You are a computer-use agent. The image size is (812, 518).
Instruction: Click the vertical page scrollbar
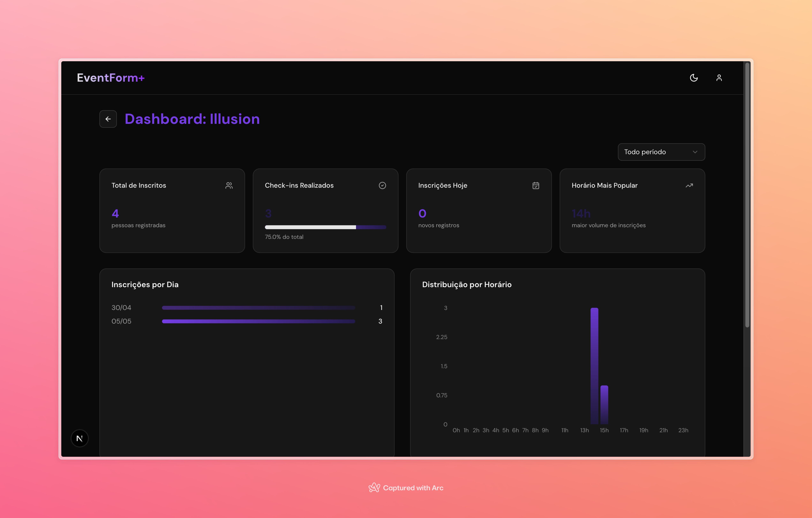tap(747, 196)
